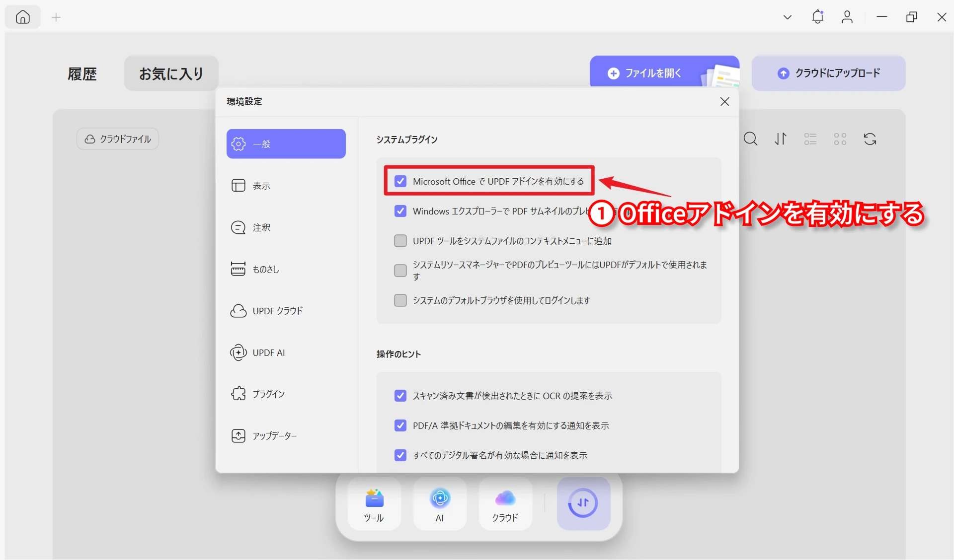This screenshot has width=954, height=560.
Task: Open the プラグイン settings category
Action: click(x=286, y=394)
